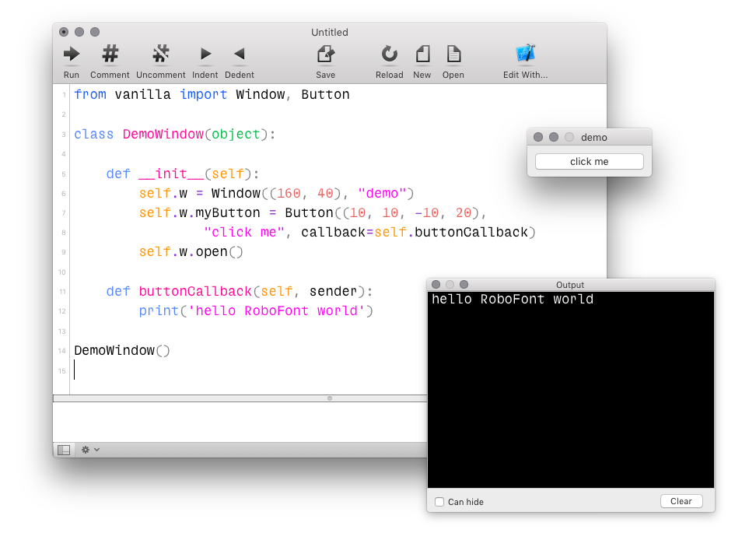Close the demo window
The width and height of the screenshot is (756, 540).
(x=538, y=137)
